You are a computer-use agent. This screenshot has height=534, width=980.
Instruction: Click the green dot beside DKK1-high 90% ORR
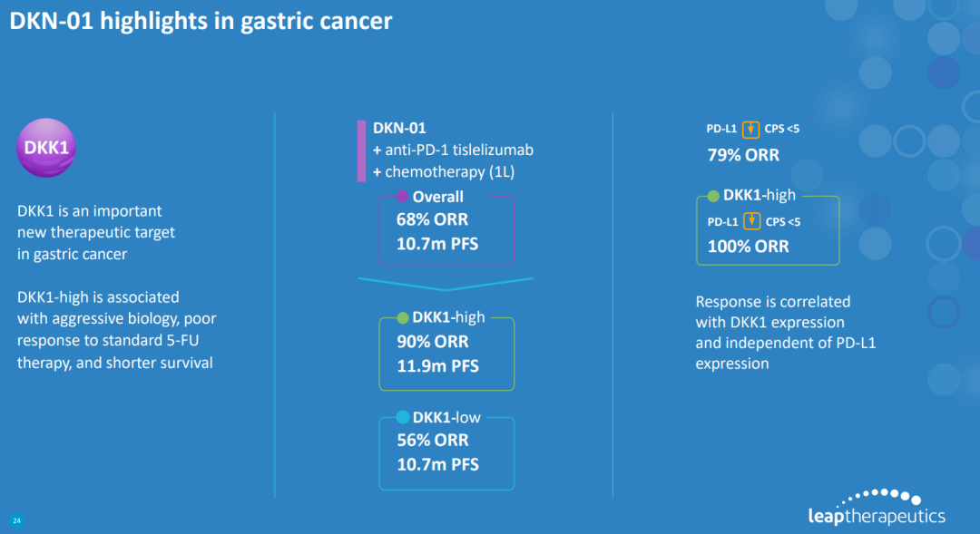[403, 317]
